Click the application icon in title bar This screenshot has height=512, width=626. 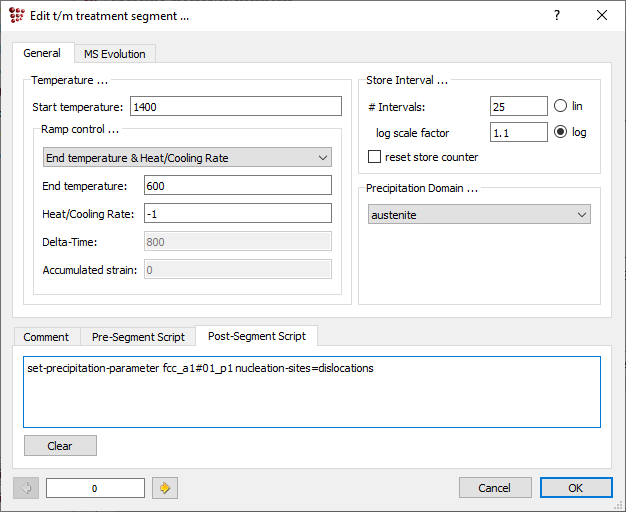(17, 15)
